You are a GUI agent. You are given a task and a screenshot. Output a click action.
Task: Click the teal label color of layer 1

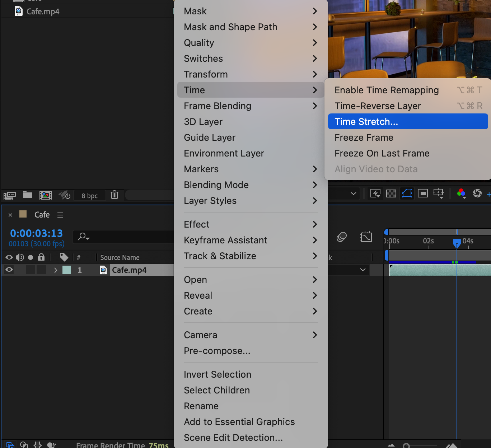[x=67, y=270]
